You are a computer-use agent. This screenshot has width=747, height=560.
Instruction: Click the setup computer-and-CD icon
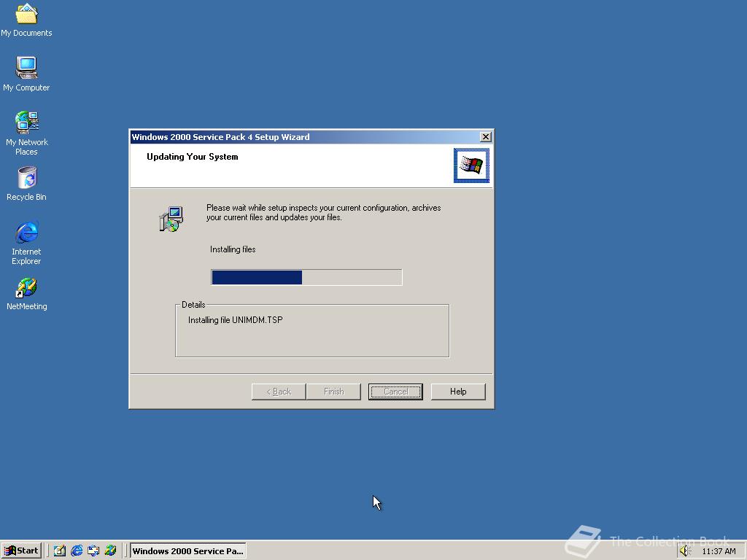click(171, 219)
